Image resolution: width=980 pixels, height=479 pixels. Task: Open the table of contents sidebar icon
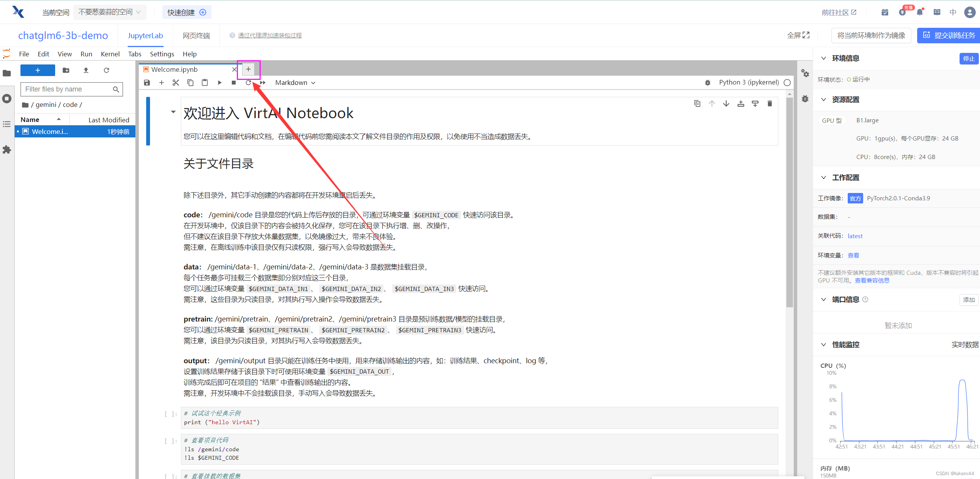pyautogui.click(x=7, y=124)
